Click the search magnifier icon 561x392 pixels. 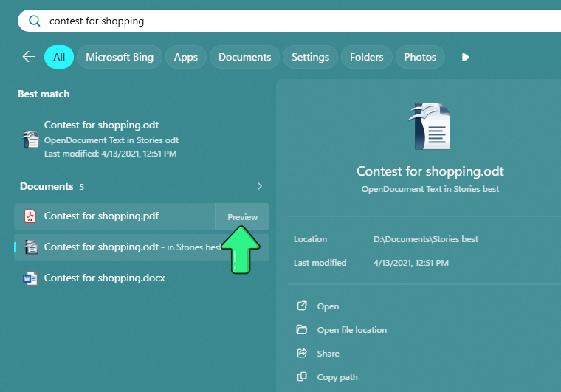35,21
